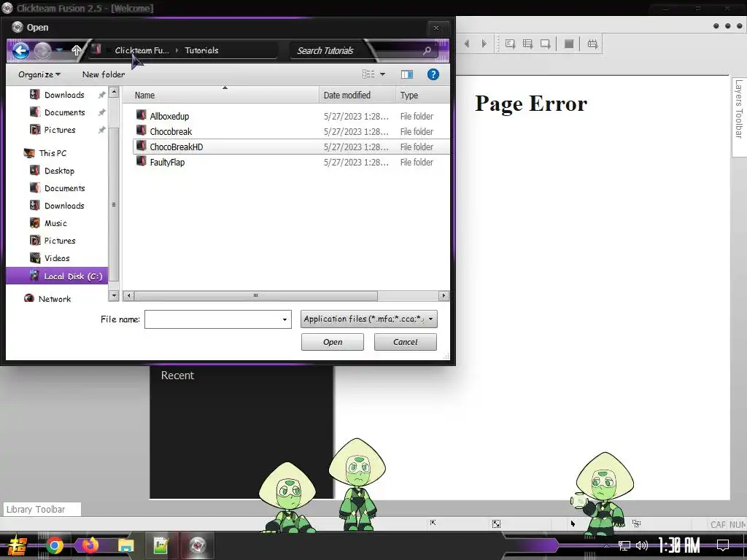Sort by Date modified column
Screen dimensions: 747x560
(x=357, y=96)
